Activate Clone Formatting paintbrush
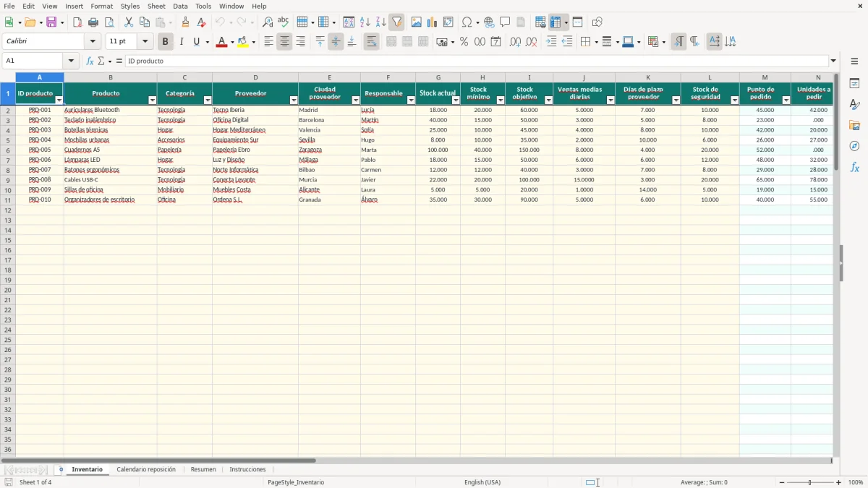This screenshot has height=488, width=868. coord(186,22)
